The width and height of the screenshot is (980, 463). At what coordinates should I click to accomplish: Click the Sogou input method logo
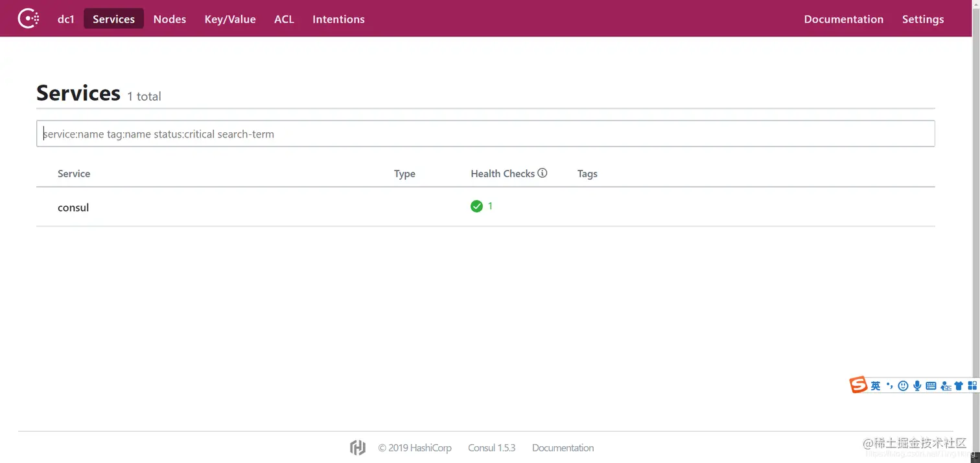pos(859,385)
